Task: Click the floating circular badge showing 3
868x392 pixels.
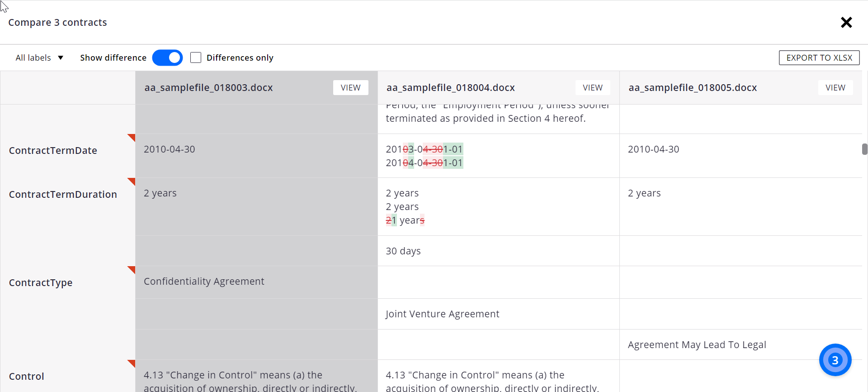Action: [x=835, y=360]
